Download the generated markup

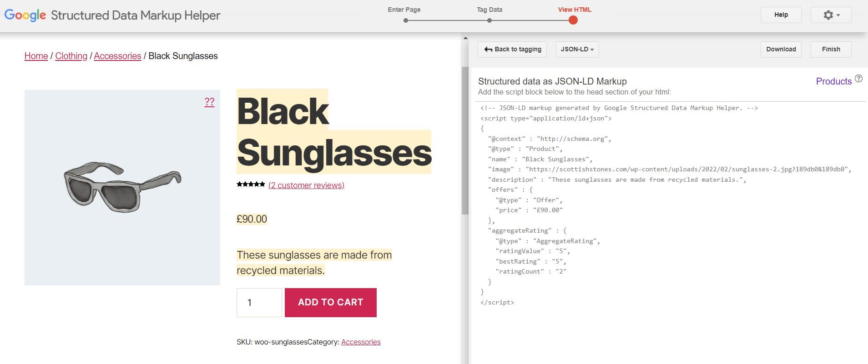pyautogui.click(x=781, y=50)
